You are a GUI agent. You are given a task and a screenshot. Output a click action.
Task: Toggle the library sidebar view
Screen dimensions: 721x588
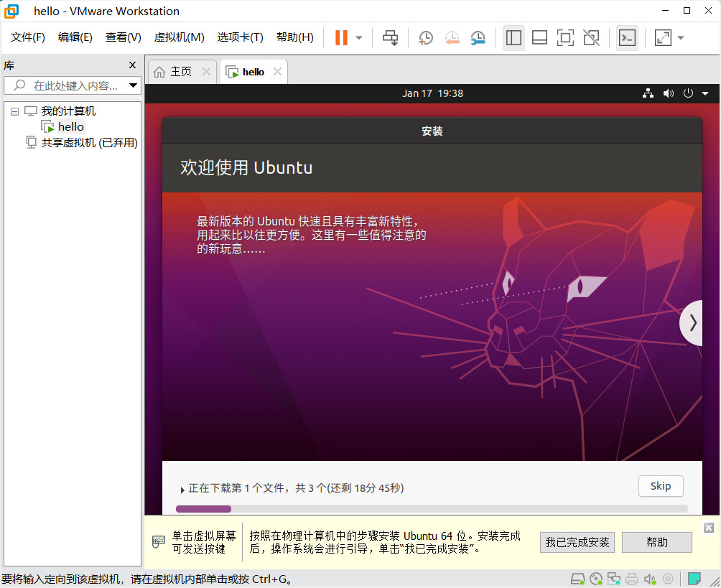513,38
